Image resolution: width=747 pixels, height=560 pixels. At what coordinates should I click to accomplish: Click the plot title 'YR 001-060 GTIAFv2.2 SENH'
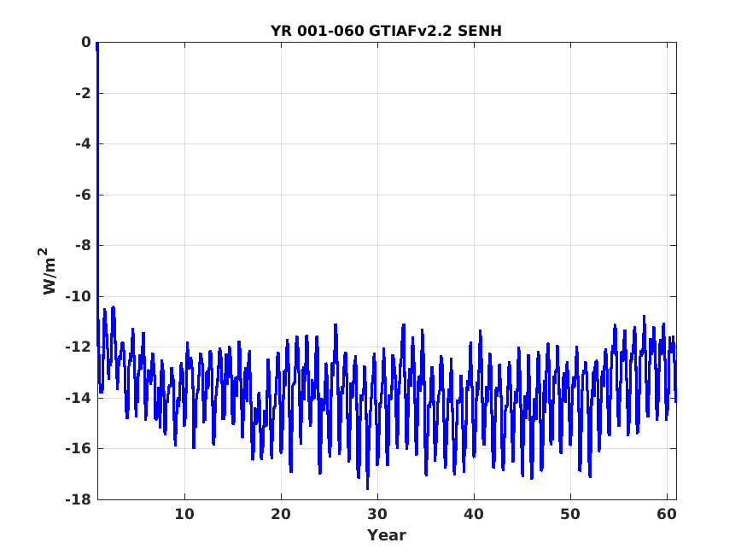(386, 31)
